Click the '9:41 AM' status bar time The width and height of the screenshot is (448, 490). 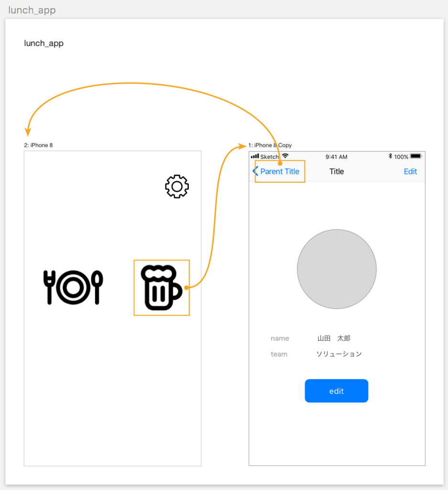pyautogui.click(x=336, y=156)
